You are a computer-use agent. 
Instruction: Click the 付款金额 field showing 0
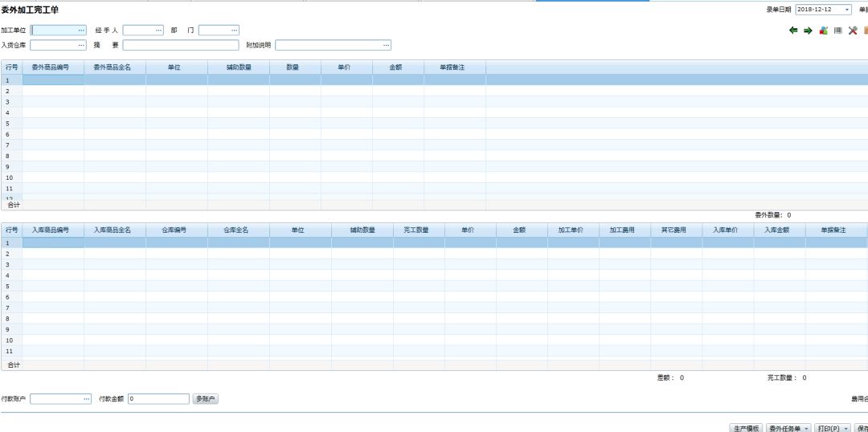(158, 399)
